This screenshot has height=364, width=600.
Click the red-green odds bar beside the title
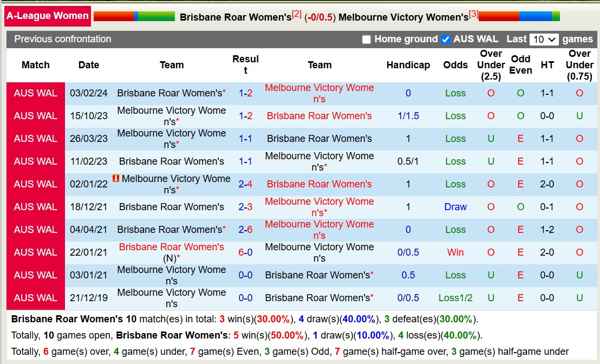pos(133,16)
